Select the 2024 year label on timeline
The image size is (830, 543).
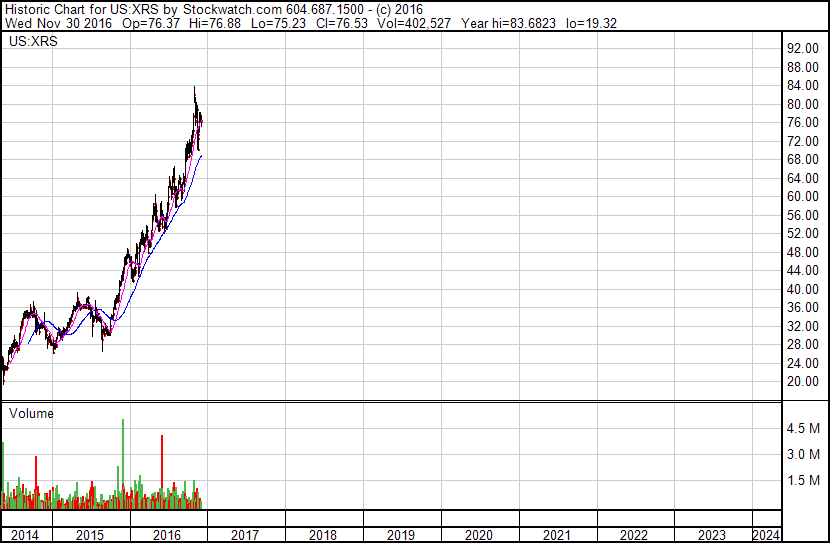(766, 535)
